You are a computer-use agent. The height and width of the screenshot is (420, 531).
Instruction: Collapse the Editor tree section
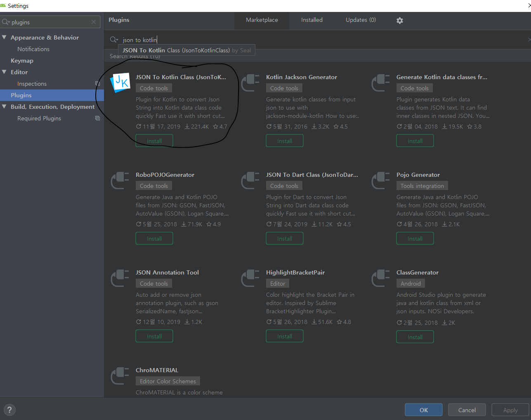click(4, 72)
